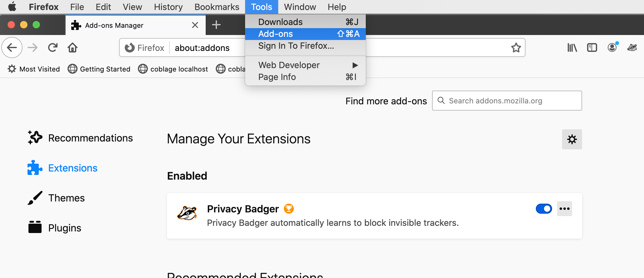Click the Library toolbar icon
This screenshot has height=278, width=644.
click(x=572, y=48)
